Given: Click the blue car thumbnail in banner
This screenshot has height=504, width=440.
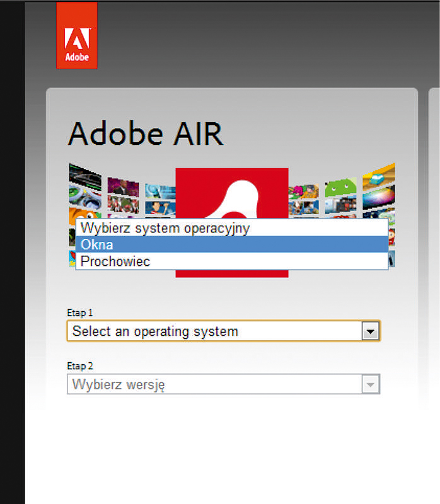Looking at the screenshot, I should click(379, 176).
